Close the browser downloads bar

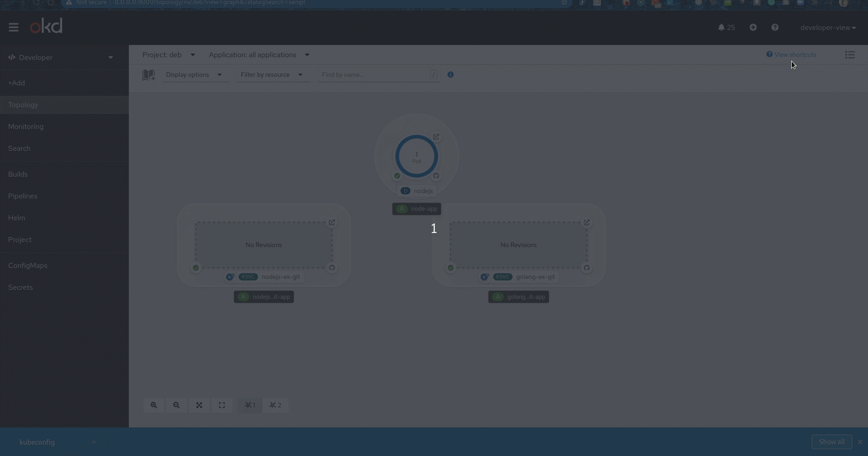(x=860, y=442)
